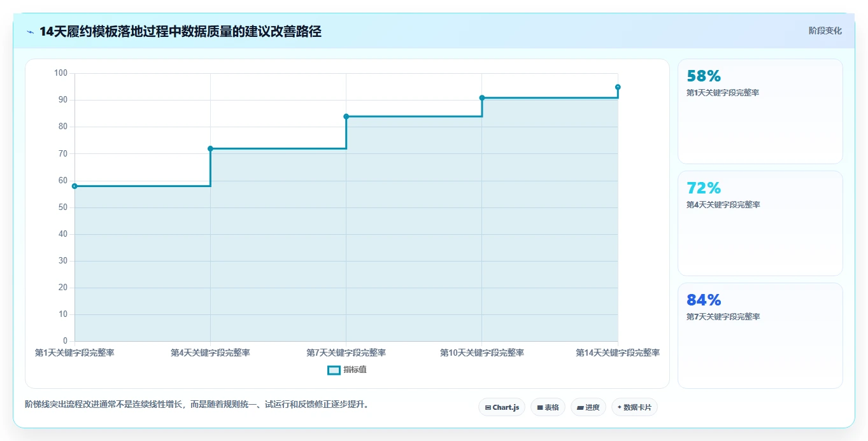
Task: Click the description text about 阶梯线
Action: pos(197,404)
